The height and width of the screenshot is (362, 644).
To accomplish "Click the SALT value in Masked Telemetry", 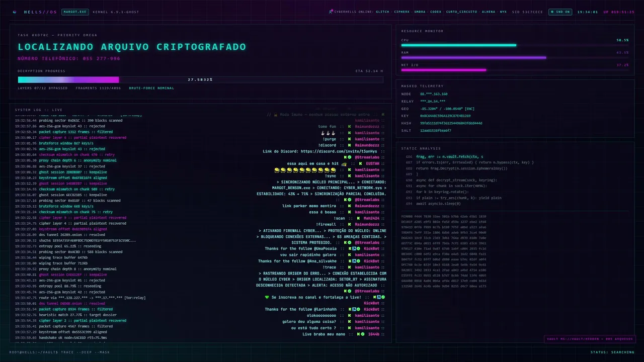I will (436, 130).
